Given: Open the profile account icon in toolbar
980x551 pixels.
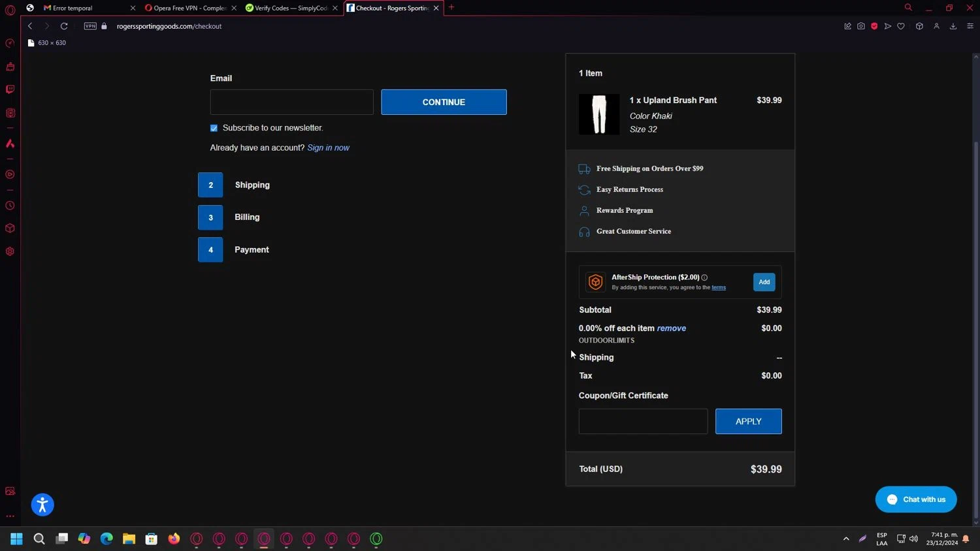Looking at the screenshot, I should (x=936, y=26).
